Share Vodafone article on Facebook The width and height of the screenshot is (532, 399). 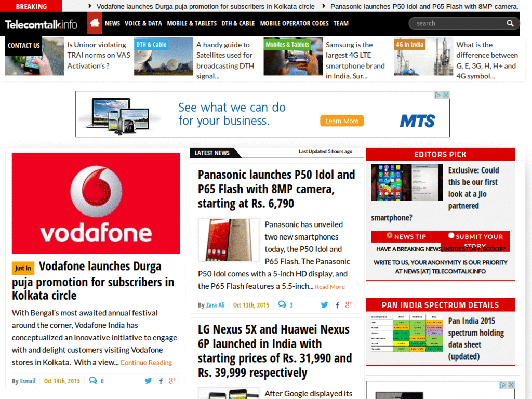pos(161,381)
